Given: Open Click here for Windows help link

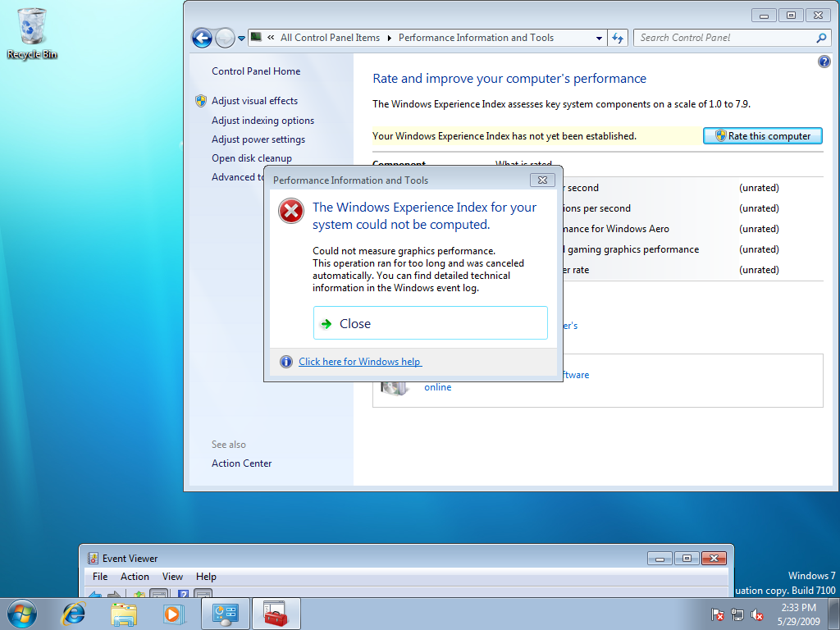Looking at the screenshot, I should tap(360, 362).
